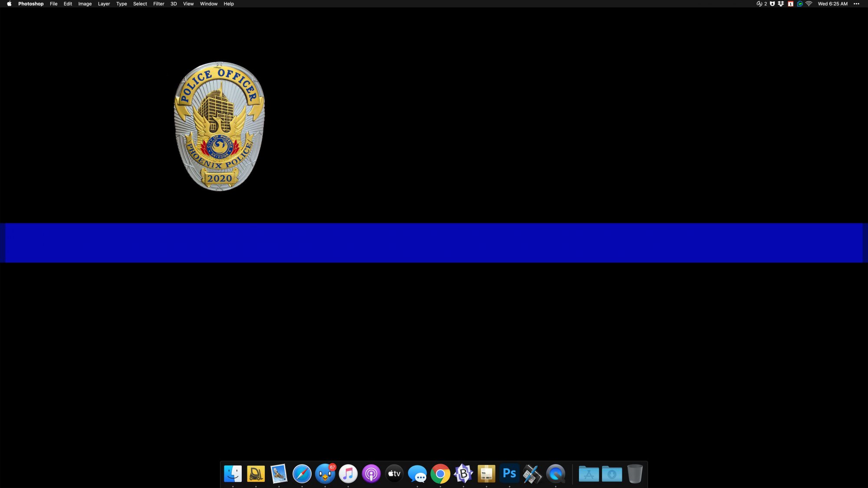Screen dimensions: 868x488
Task: Launch Podcasts from the Dock
Action: pyautogui.click(x=371, y=474)
